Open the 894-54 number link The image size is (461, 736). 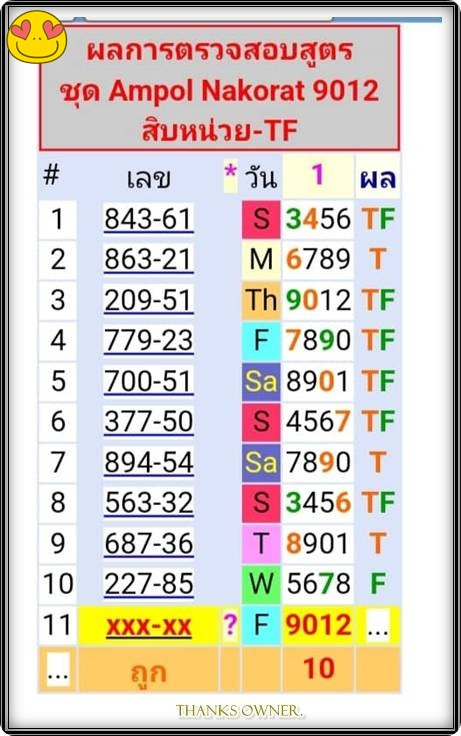point(148,462)
